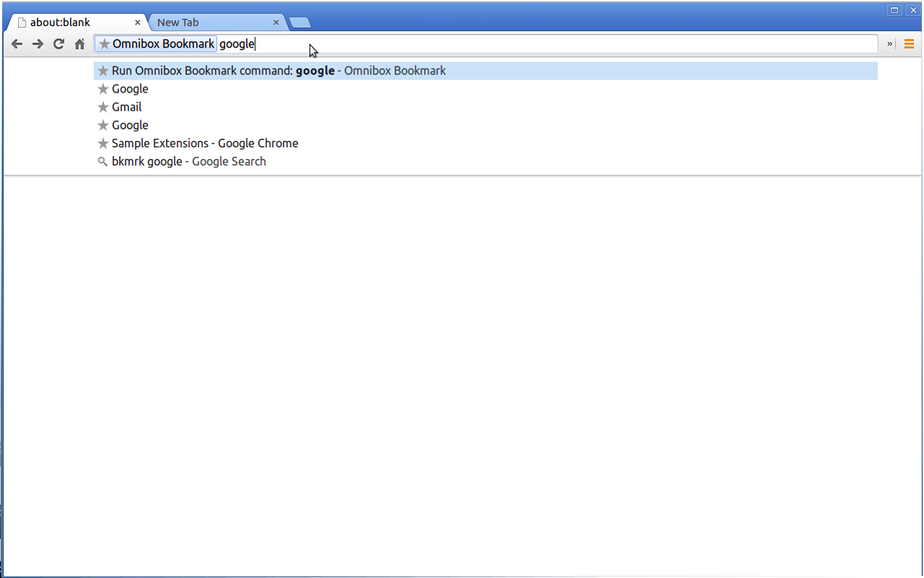Open the Chrome menu hamburger icon
This screenshot has width=924, height=578.
coord(909,44)
